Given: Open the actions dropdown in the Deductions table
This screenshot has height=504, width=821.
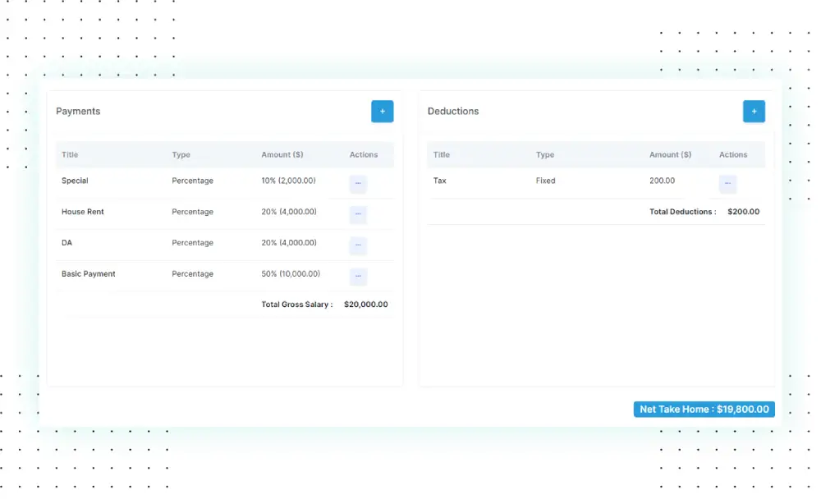Looking at the screenshot, I should click(727, 183).
